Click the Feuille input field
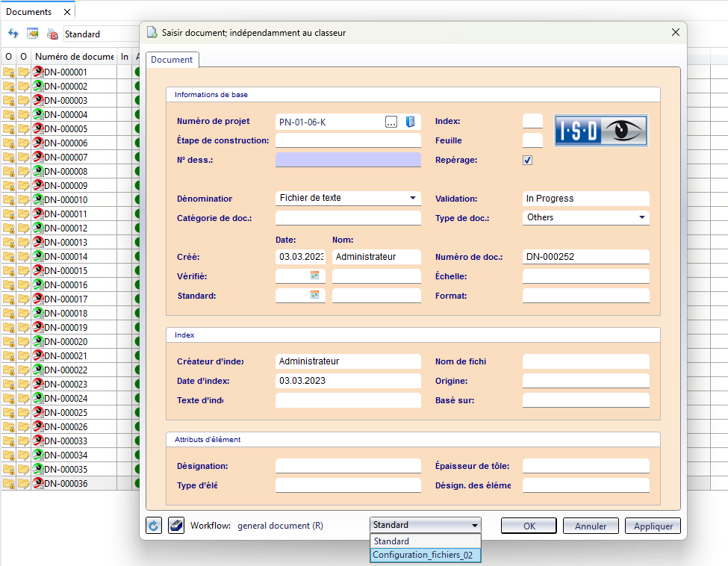728x566 pixels. coord(532,140)
